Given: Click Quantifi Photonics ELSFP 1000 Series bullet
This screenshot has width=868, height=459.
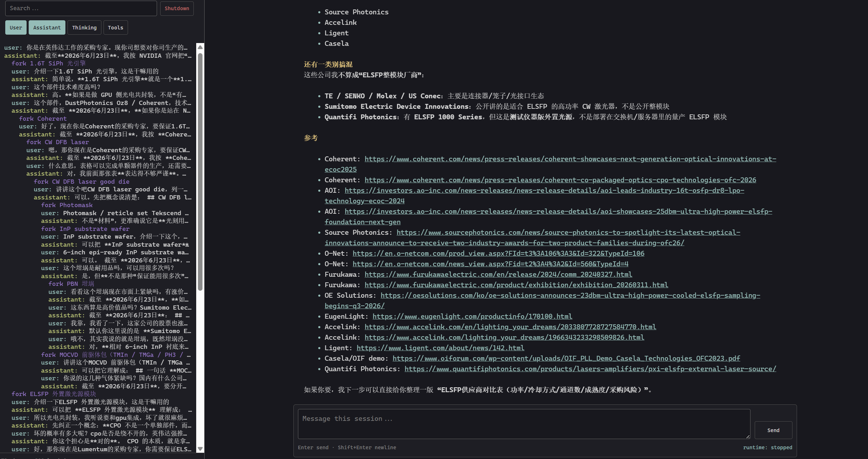Looking at the screenshot, I should [x=526, y=117].
